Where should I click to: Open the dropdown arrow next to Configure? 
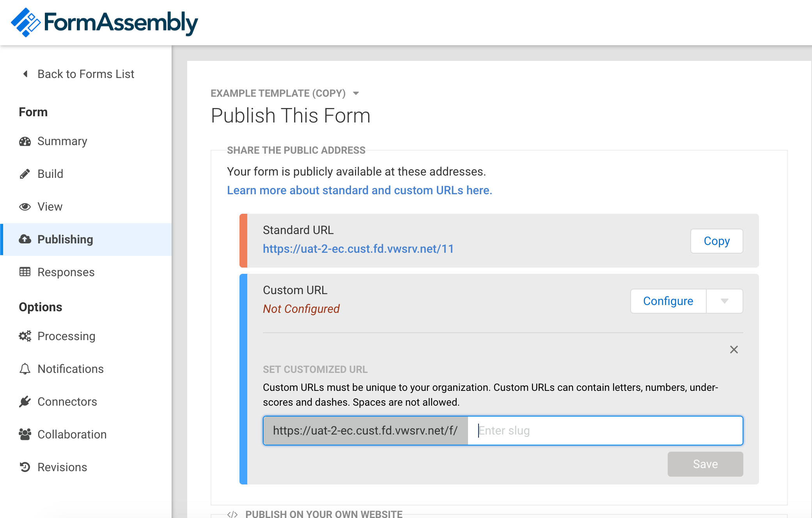point(725,301)
